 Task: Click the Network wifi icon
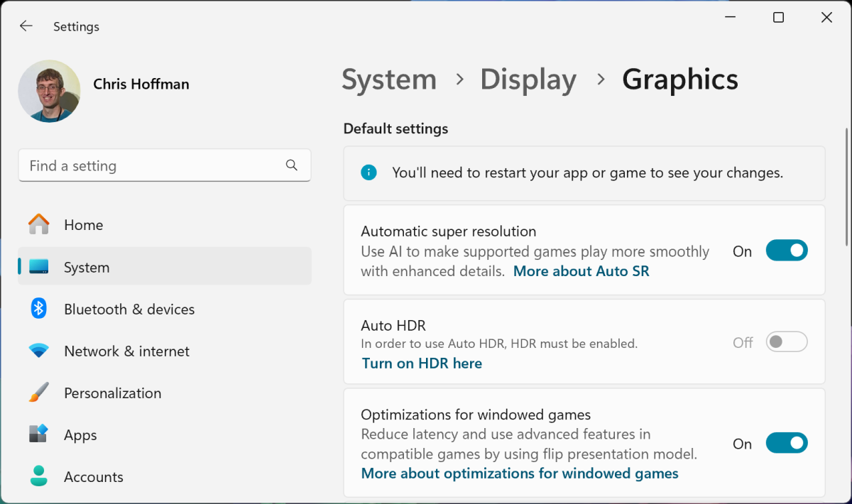[x=39, y=351]
